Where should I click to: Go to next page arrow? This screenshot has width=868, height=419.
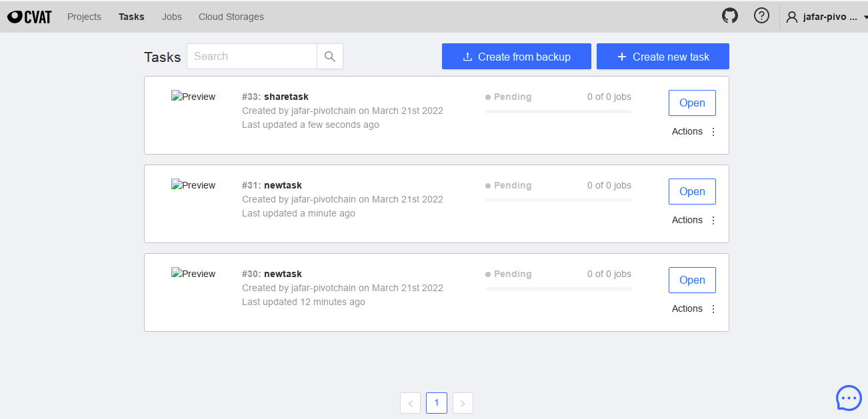(x=463, y=403)
